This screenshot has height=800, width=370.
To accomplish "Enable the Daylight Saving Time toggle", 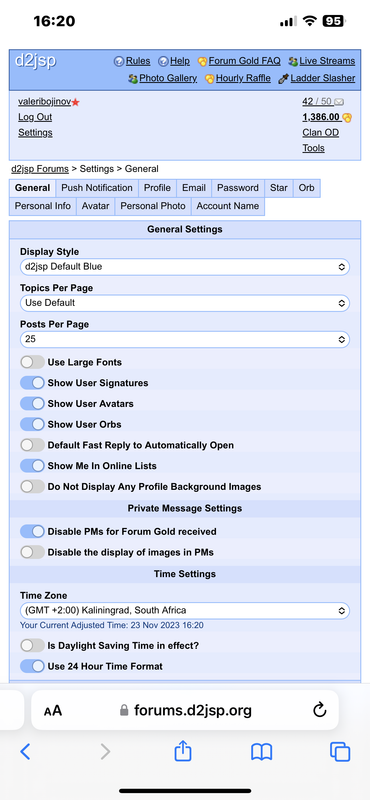I will tap(33, 645).
